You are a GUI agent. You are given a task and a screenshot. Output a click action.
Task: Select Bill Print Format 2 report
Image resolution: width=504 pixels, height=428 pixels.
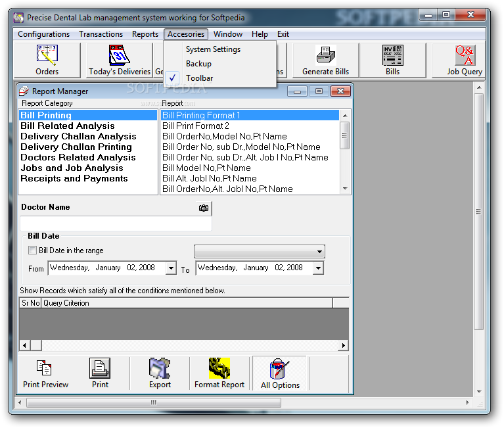(x=250, y=126)
